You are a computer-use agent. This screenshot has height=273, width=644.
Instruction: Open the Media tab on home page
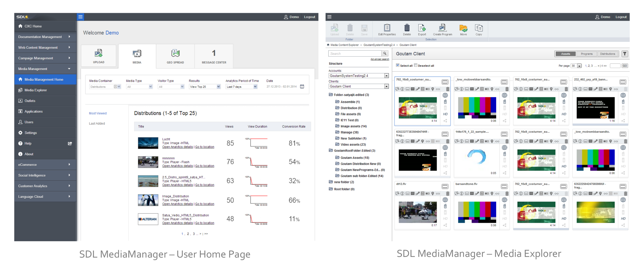pyautogui.click(x=137, y=56)
